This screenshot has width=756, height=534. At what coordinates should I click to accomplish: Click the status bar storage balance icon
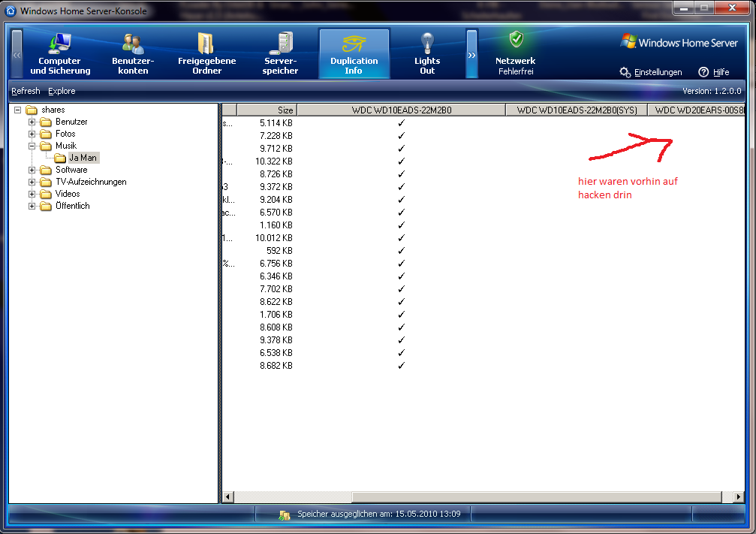tap(285, 515)
